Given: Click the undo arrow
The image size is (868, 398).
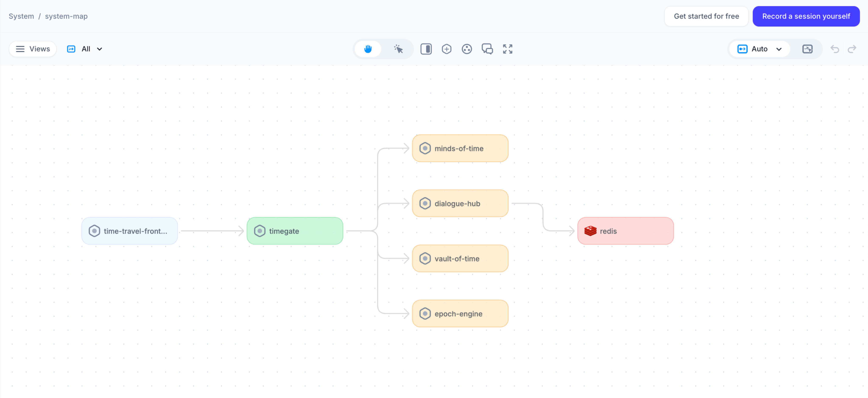Looking at the screenshot, I should (x=835, y=49).
